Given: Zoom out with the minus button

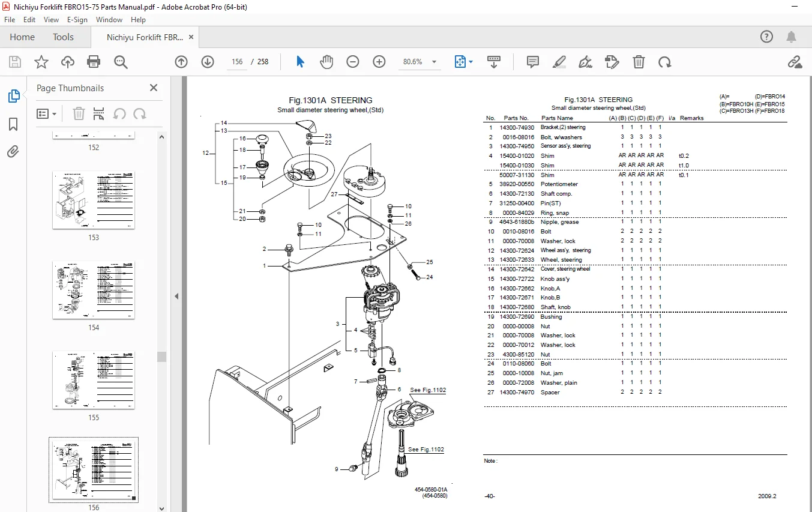Looking at the screenshot, I should (x=353, y=62).
